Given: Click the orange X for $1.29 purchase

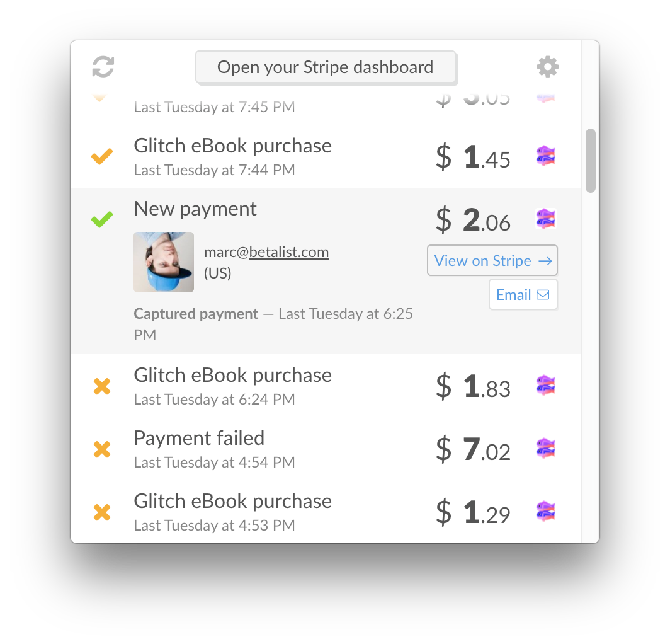Looking at the screenshot, I should click(102, 512).
